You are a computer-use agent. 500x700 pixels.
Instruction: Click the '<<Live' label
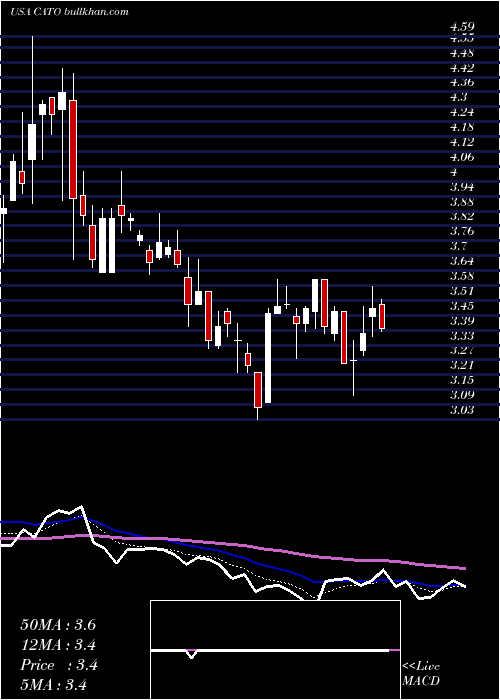421,667
